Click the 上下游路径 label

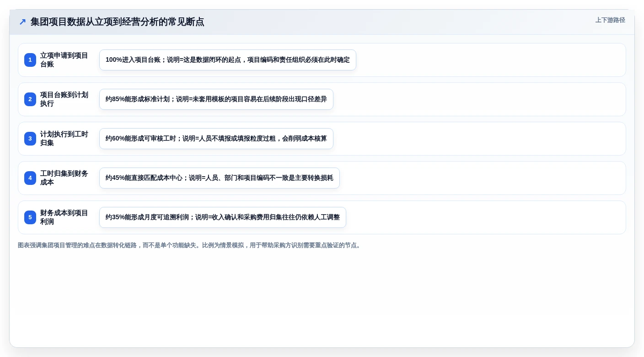(x=610, y=20)
